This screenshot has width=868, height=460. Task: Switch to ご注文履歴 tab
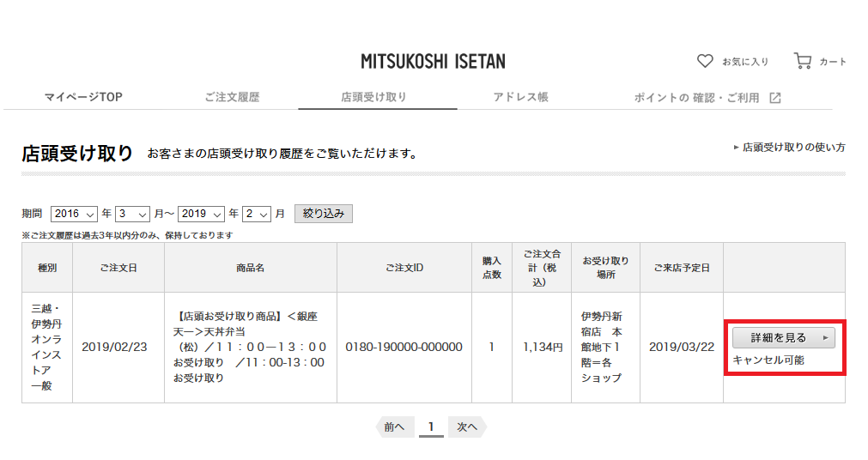tap(232, 97)
